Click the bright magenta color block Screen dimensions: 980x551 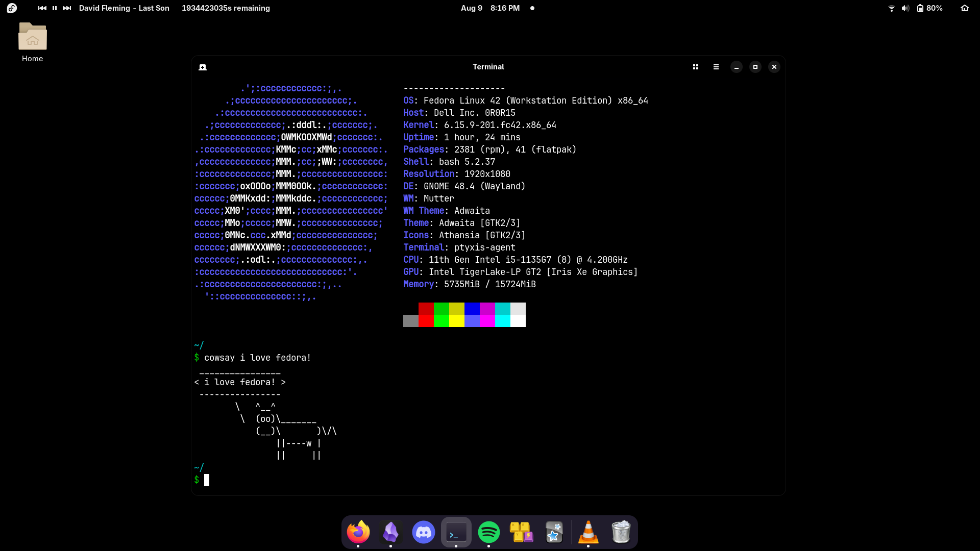coord(487,321)
